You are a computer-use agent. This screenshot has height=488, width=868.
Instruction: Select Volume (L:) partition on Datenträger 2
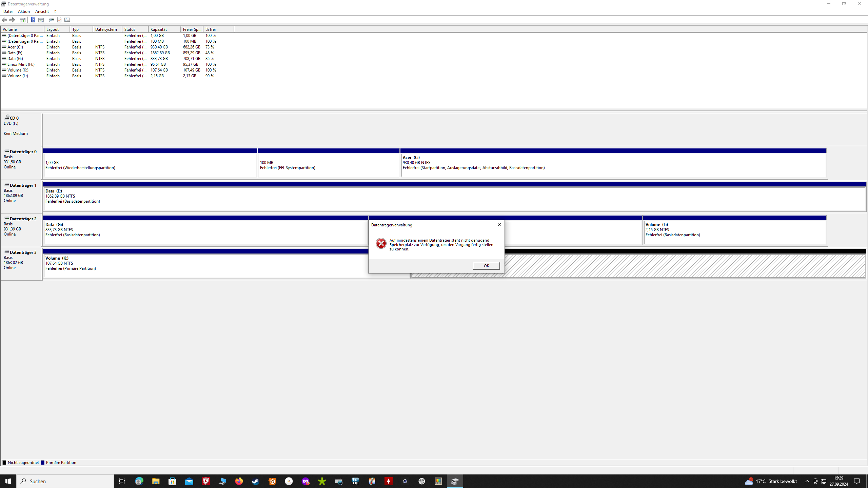(x=734, y=232)
